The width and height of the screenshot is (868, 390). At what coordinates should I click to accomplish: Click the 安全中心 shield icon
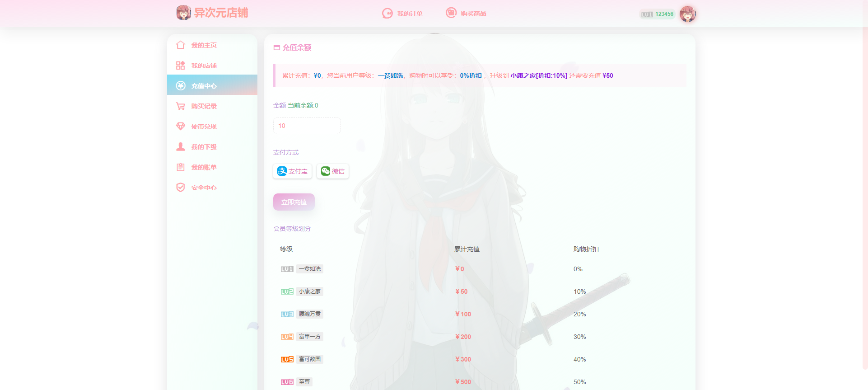click(x=181, y=188)
